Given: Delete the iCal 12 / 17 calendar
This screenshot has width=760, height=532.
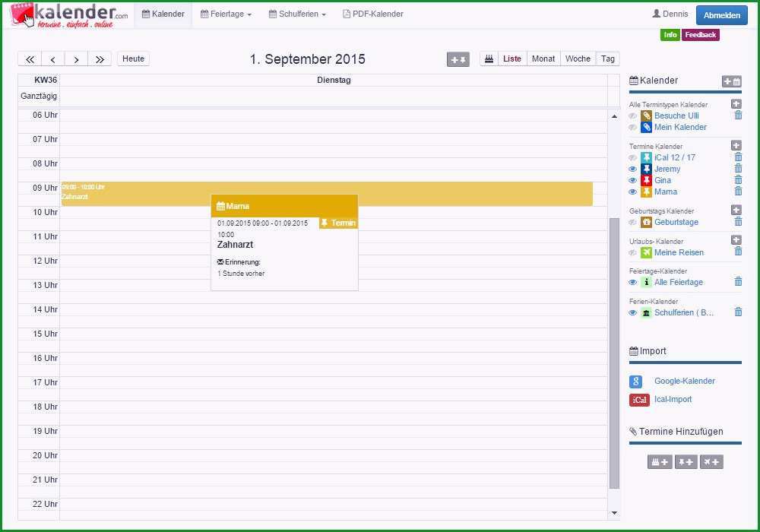Looking at the screenshot, I should point(738,157).
